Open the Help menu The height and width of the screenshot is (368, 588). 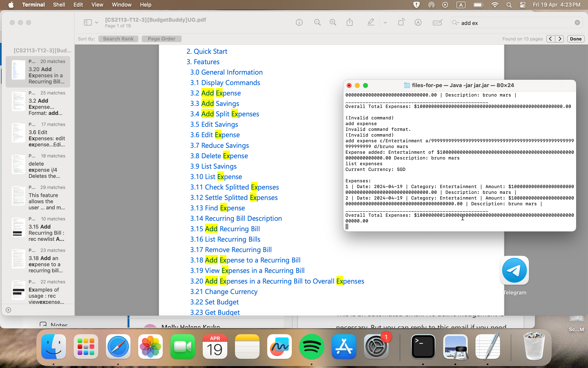coord(146,5)
